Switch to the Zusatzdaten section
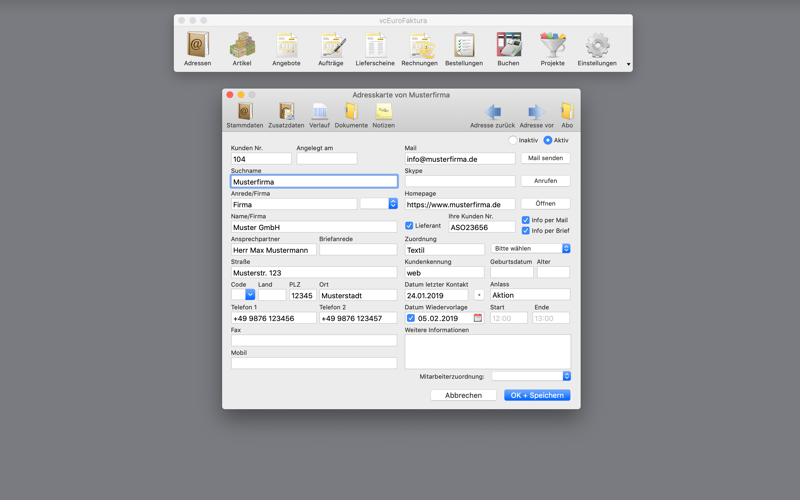 click(x=286, y=115)
